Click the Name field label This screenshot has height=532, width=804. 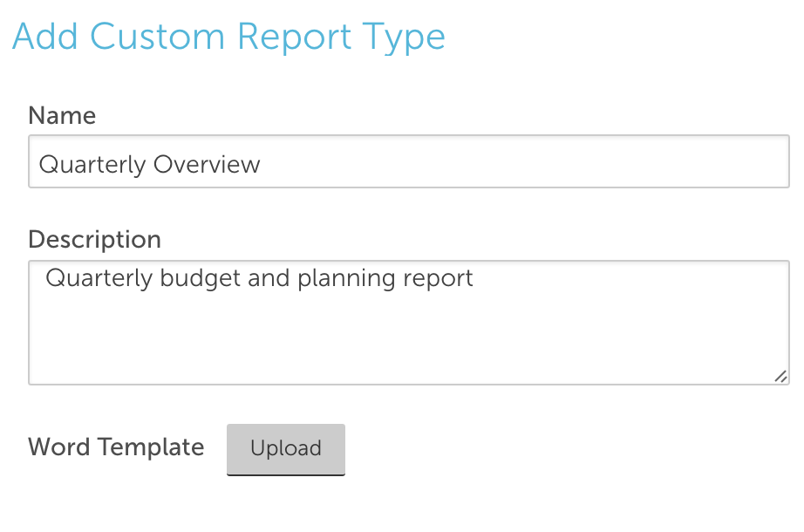coord(62,115)
